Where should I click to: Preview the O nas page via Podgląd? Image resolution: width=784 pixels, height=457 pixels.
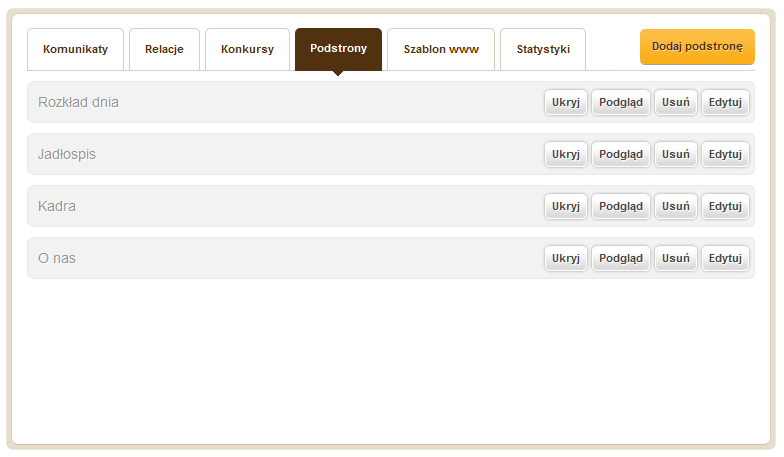pos(621,258)
